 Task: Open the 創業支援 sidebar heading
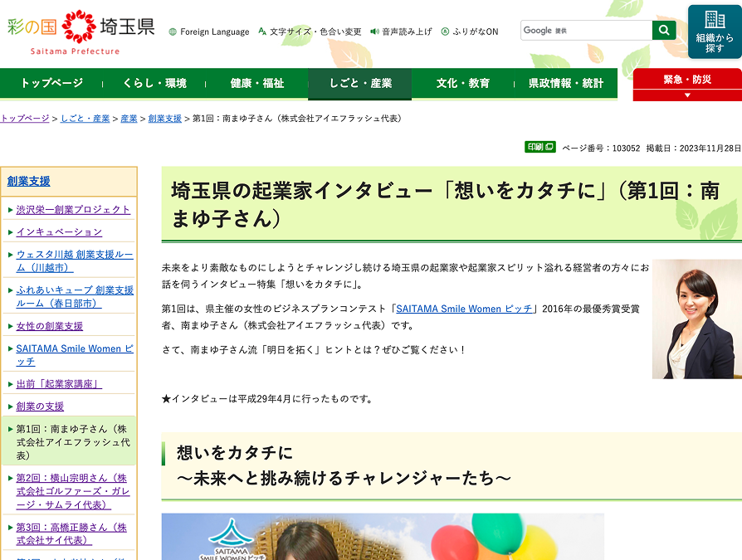[x=28, y=181]
